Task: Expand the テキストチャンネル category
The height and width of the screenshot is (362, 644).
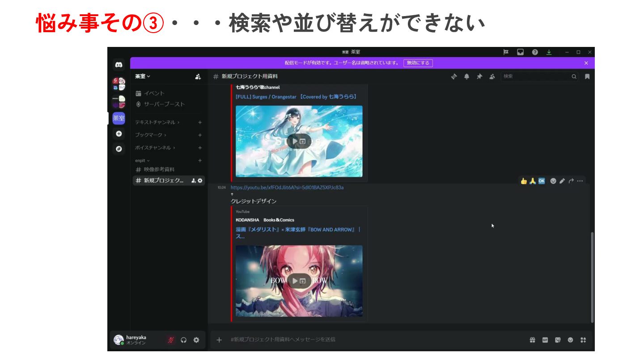Action: 157,122
